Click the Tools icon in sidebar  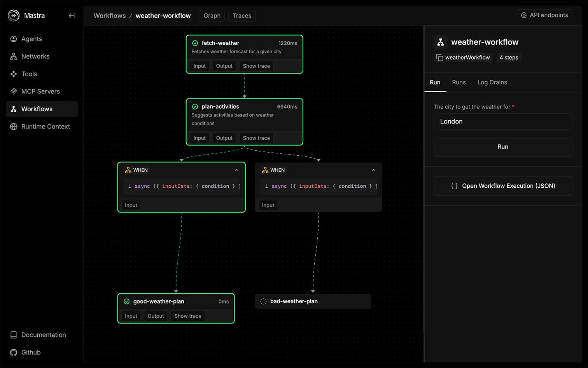point(14,74)
